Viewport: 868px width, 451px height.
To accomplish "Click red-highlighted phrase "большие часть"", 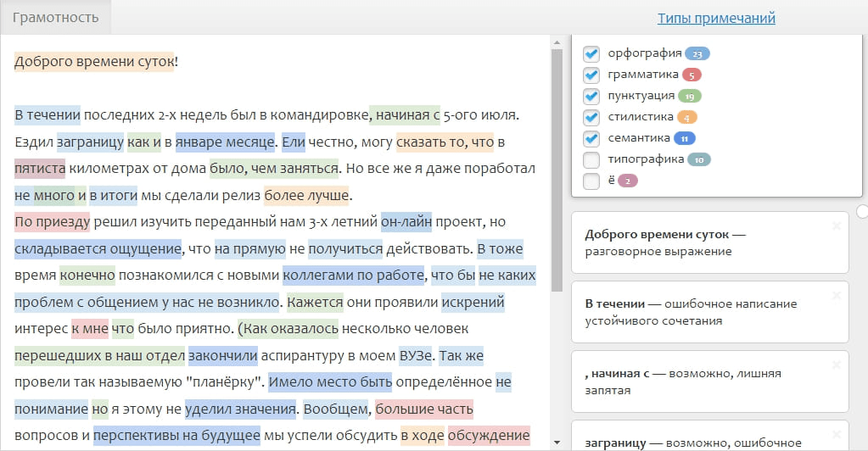I will [x=424, y=409].
